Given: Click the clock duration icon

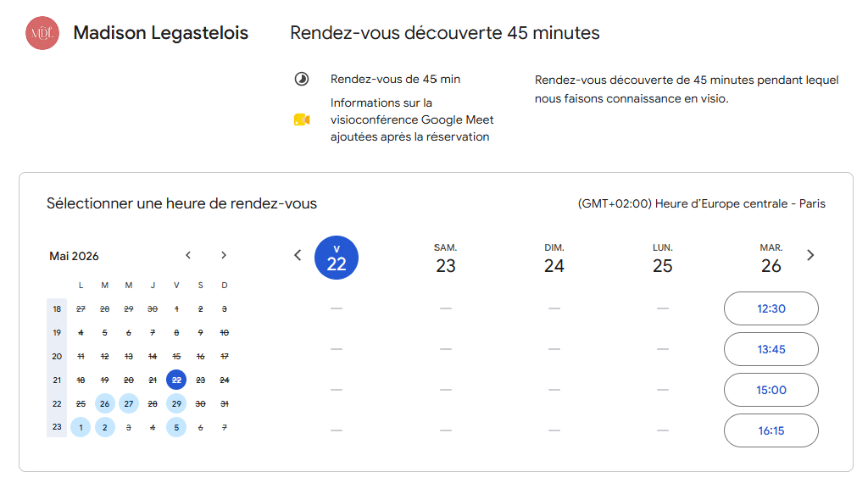Looking at the screenshot, I should (302, 79).
